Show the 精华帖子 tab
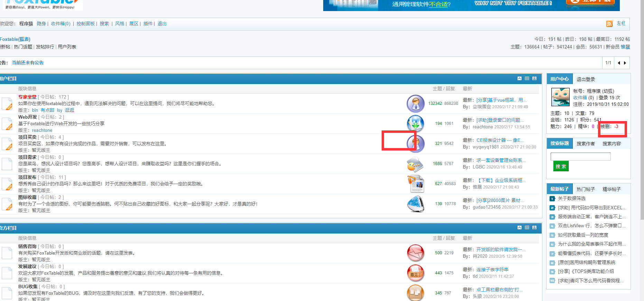The width and height of the screenshot is (644, 301). point(612,189)
